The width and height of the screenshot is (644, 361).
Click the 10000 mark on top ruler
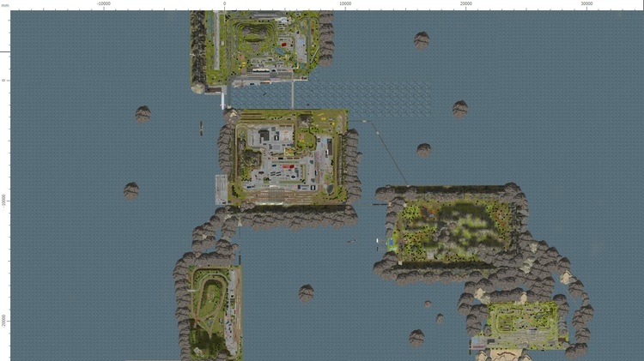pos(345,3)
